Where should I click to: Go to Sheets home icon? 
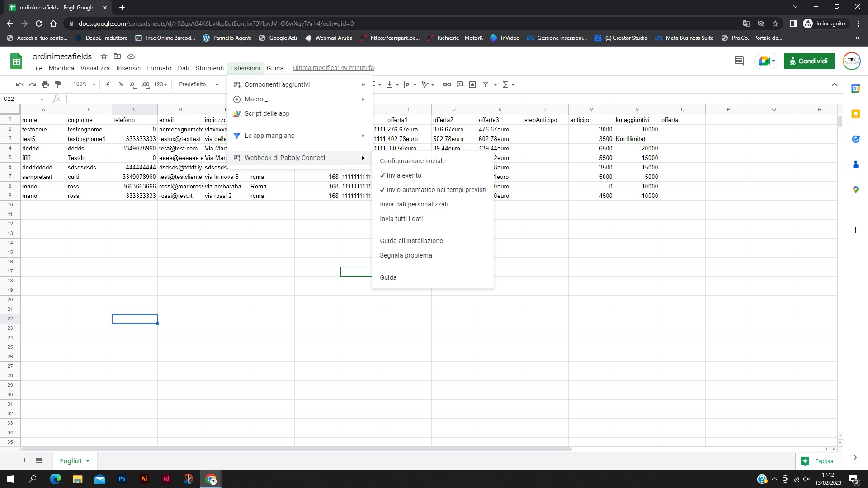point(16,61)
